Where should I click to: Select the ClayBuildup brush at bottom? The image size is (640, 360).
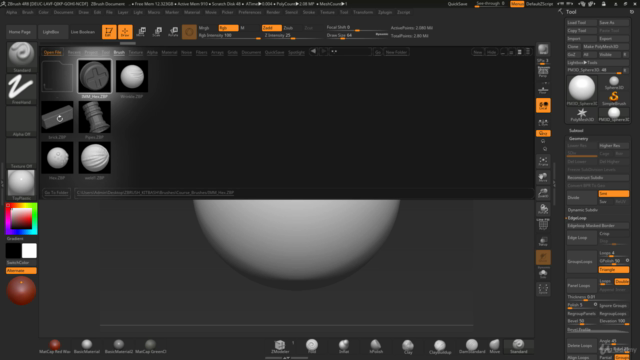coord(440,347)
